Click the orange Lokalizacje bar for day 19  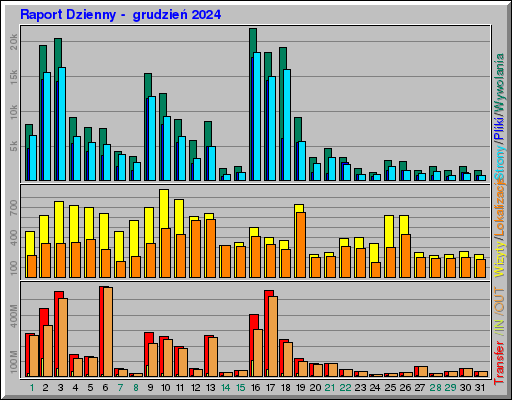tap(301, 245)
